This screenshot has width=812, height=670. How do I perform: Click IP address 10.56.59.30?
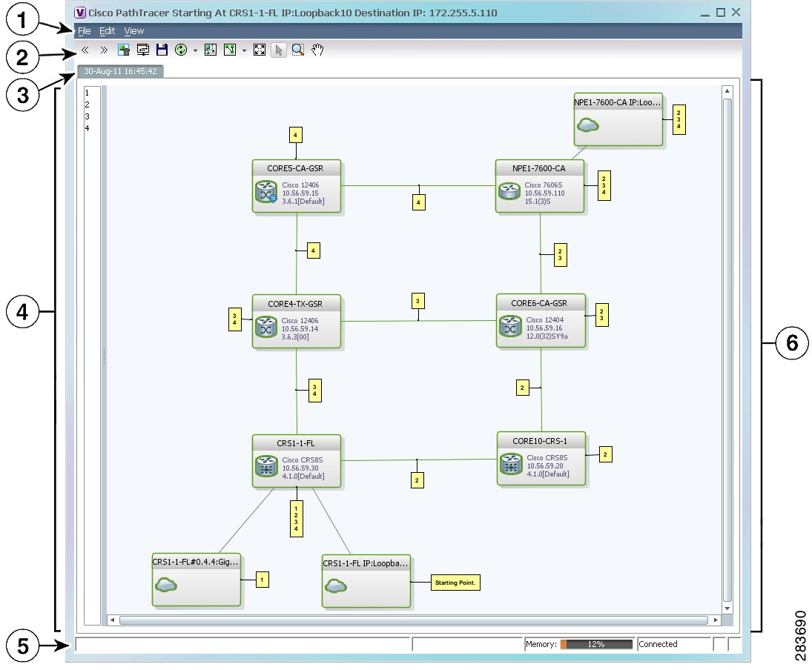(x=300, y=468)
